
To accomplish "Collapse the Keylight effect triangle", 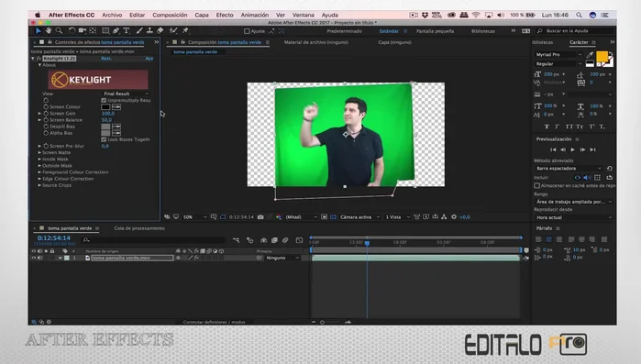I will click(x=33, y=59).
